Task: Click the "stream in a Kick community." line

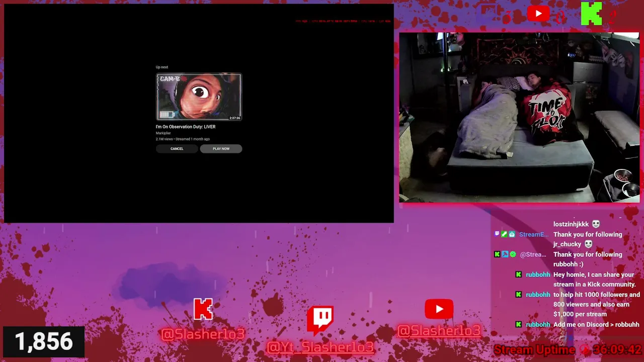Action: (x=595, y=285)
